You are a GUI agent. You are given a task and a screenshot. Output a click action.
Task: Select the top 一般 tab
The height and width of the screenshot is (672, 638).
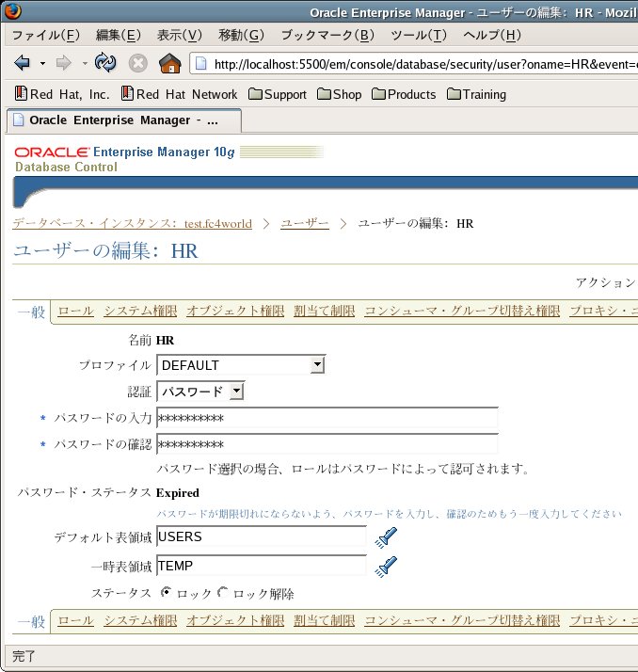31,312
